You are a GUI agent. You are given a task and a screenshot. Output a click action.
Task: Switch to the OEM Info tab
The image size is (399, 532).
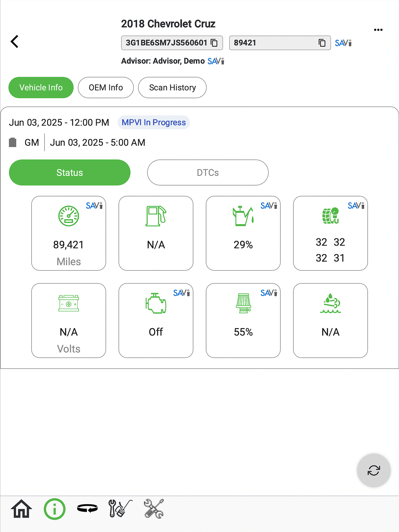tap(106, 88)
